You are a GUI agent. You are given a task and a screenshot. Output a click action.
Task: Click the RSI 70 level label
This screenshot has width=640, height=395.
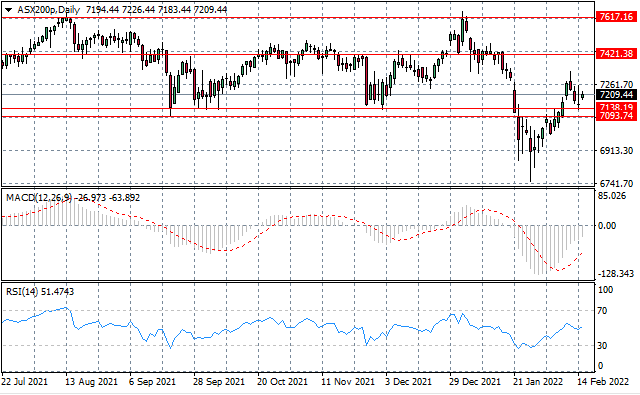602,311
